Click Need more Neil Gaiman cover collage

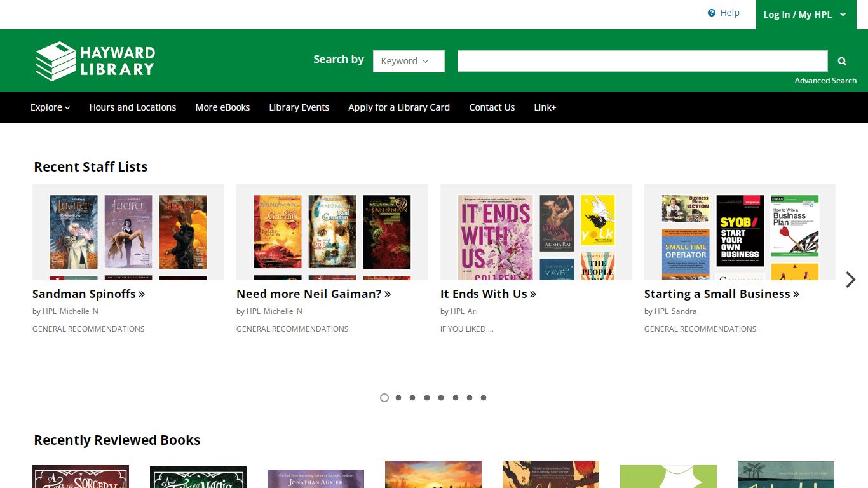(x=332, y=232)
